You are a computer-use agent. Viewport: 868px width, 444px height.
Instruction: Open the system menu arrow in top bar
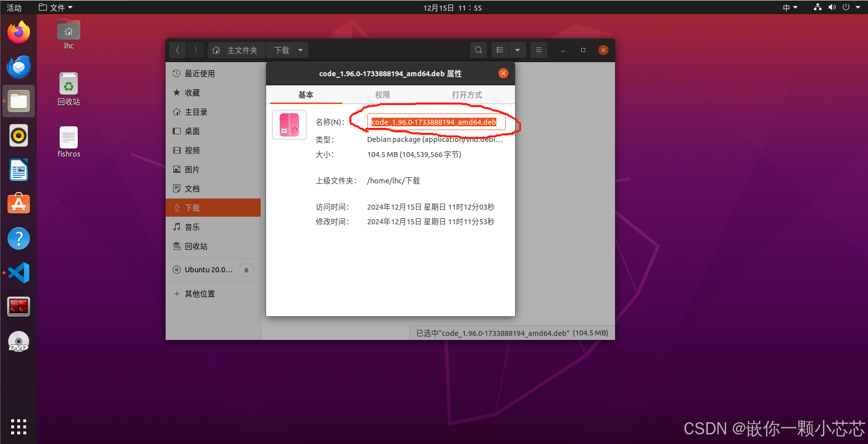pyautogui.click(x=858, y=7)
